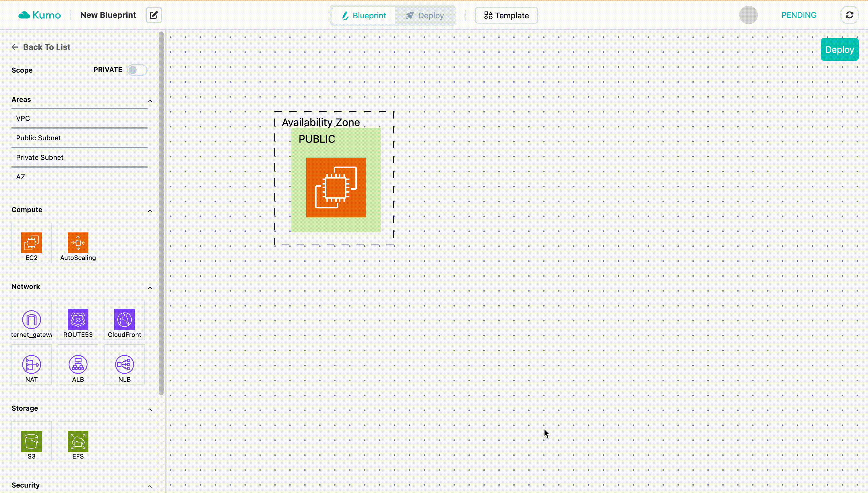Select the VPC area item
This screenshot has height=493, width=868.
(80, 119)
